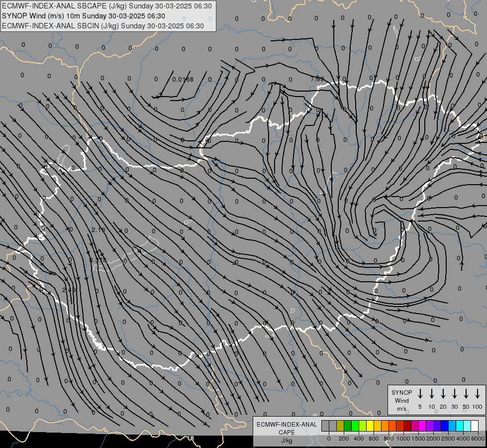Click the 10 m/s wind arrow in legend
The image size is (487, 448).
click(431, 394)
